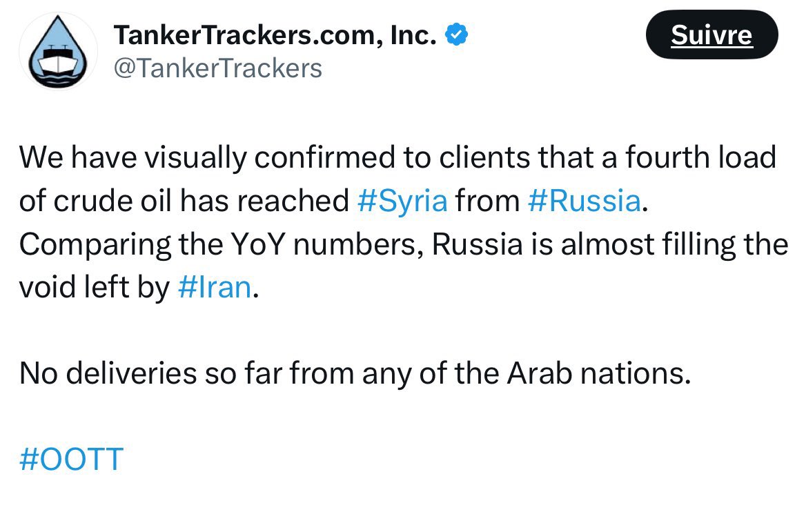Follow the account with Suivre button
This screenshot has height=532, width=795.
click(x=712, y=35)
